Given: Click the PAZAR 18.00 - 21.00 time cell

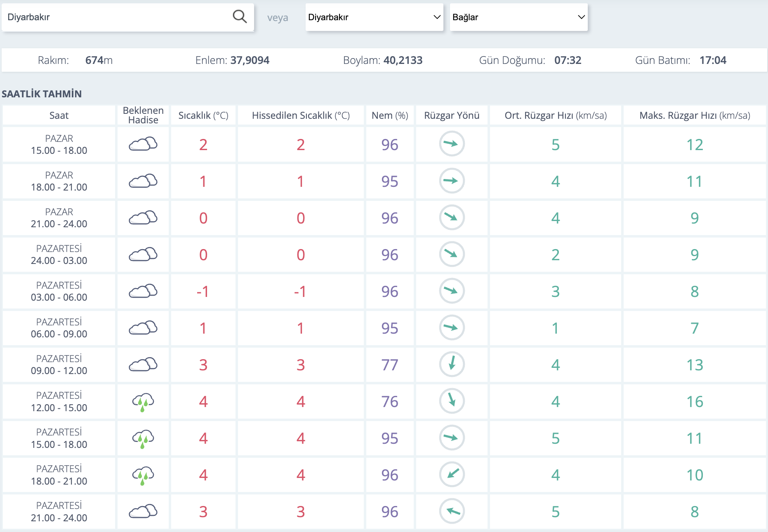Looking at the screenshot, I should coord(59,181).
